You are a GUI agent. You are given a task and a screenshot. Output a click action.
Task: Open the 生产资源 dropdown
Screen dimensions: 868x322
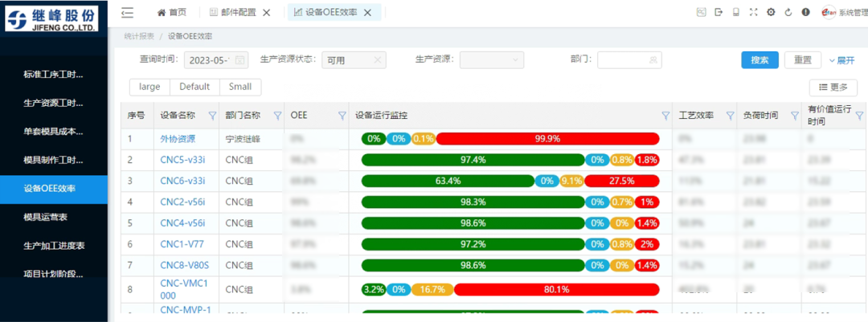492,59
